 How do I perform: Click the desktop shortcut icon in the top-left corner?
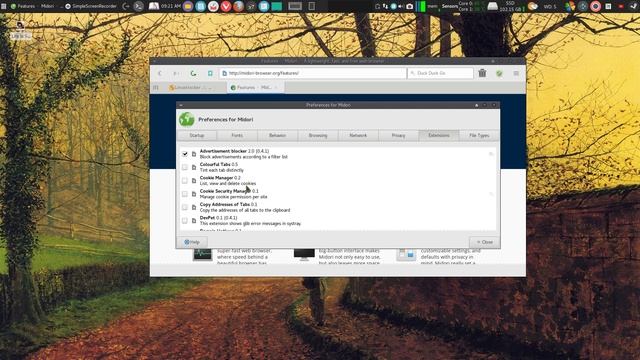[20, 26]
